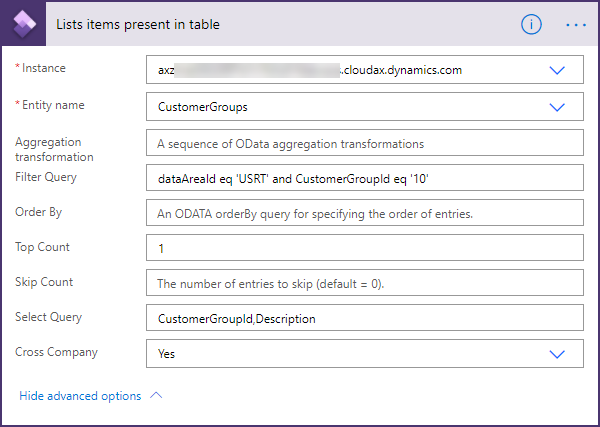The image size is (600, 427).
Task: Click the action title Lists items present in table
Action: 138,24
